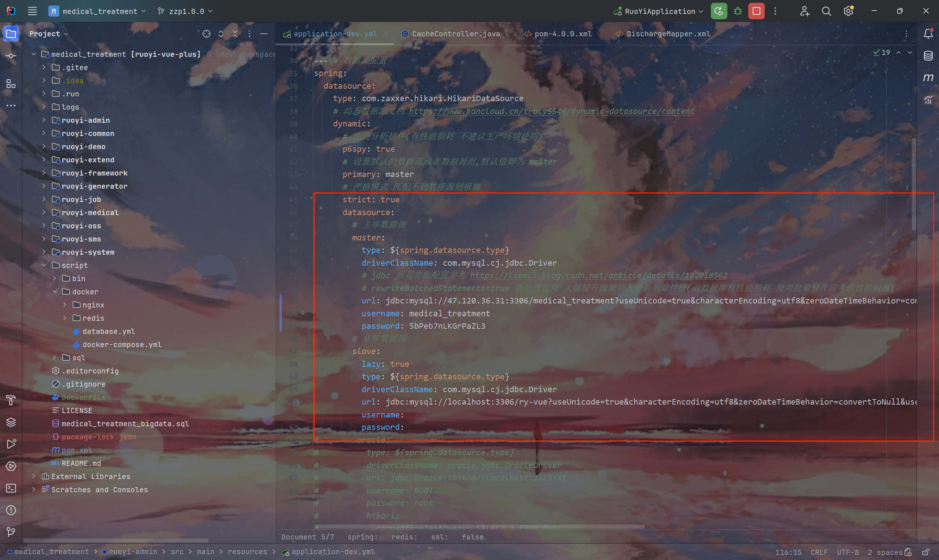
Task: Open docker-compose.yml file
Action: tap(117, 345)
